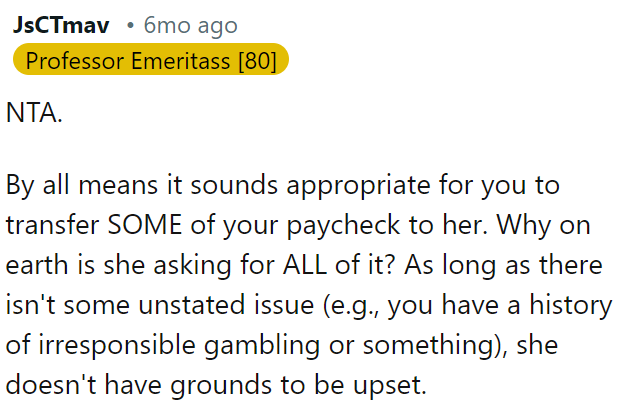Open the JsCTmav user profile
The image size is (618, 400).
point(61,26)
